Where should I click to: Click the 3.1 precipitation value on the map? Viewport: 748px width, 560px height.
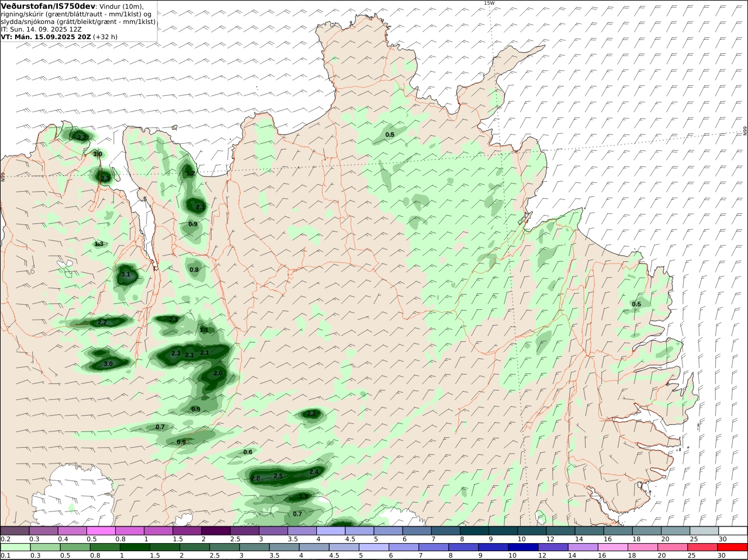(126, 274)
